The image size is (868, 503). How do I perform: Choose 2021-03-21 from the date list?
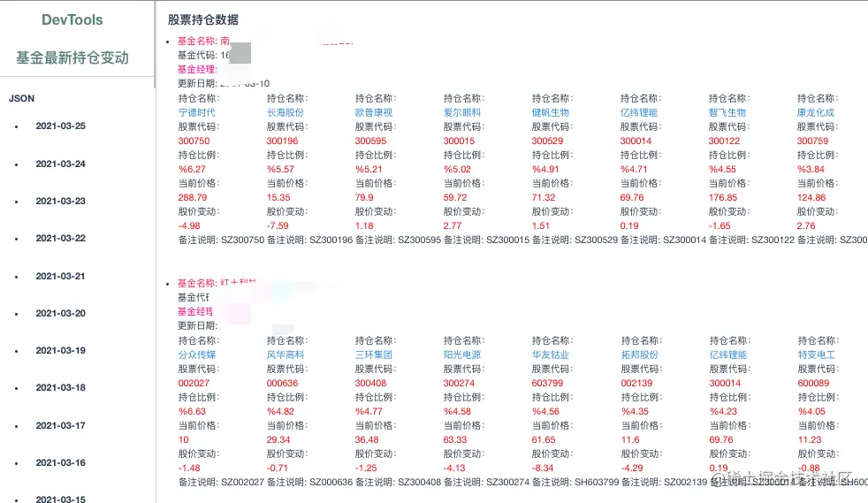(x=61, y=276)
